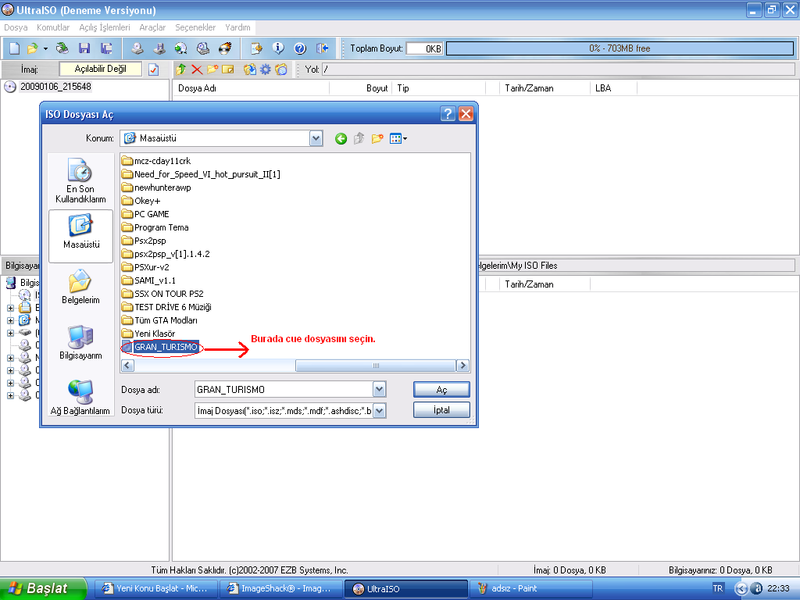
Task: Click the Convert image toolbar icon
Action: coord(181,48)
